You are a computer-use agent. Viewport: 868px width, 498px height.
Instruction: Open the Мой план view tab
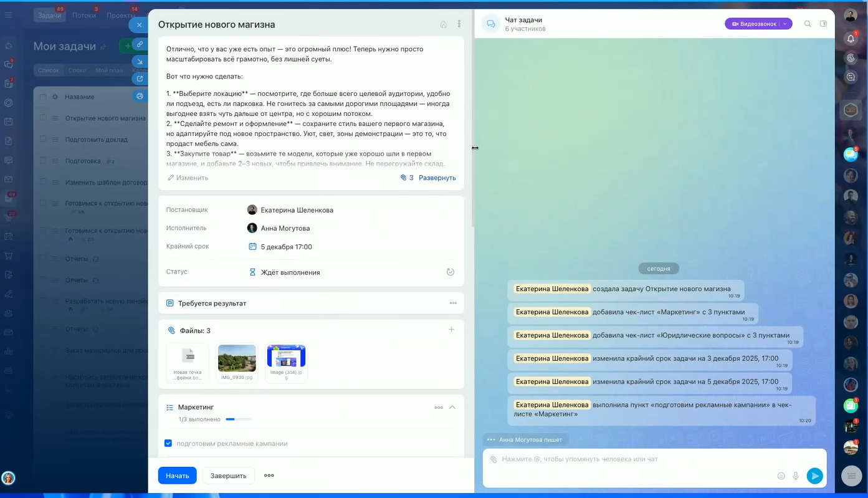109,70
